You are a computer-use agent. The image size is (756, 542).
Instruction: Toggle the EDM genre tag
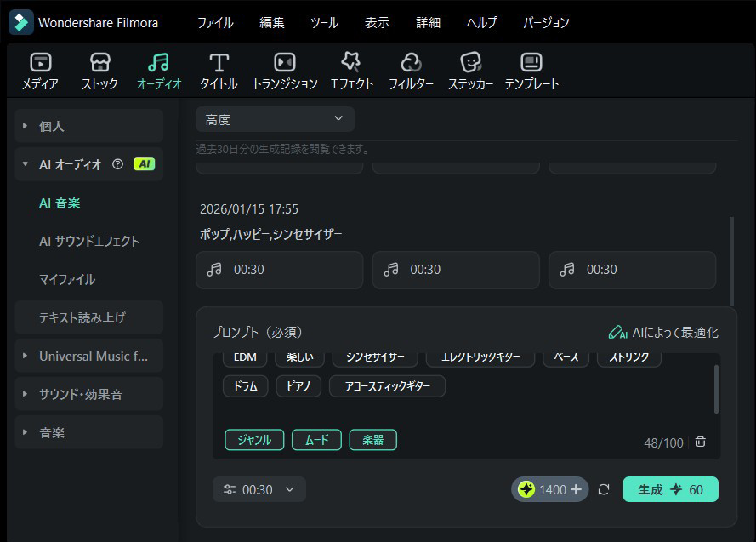point(244,357)
